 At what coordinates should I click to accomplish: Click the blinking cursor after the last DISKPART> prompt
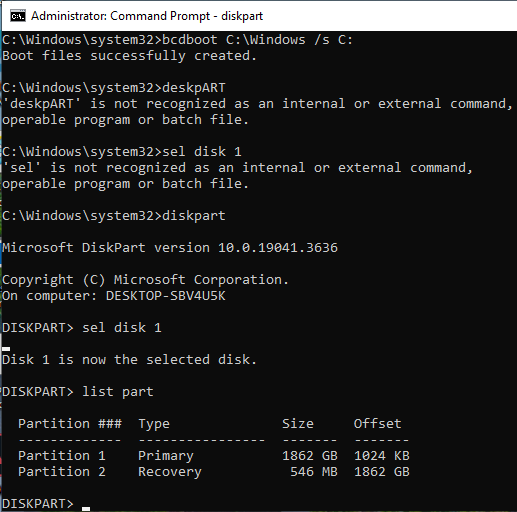[86, 508]
